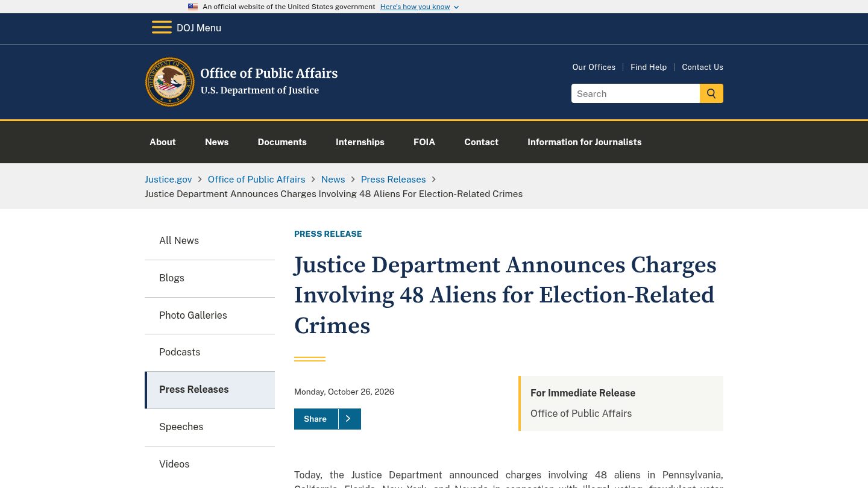Open Speeches in the sidebar
The height and width of the screenshot is (488, 868).
210,427
